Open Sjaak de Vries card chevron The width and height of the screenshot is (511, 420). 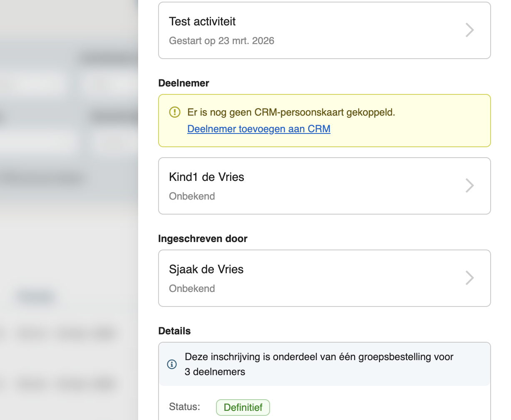[469, 278]
